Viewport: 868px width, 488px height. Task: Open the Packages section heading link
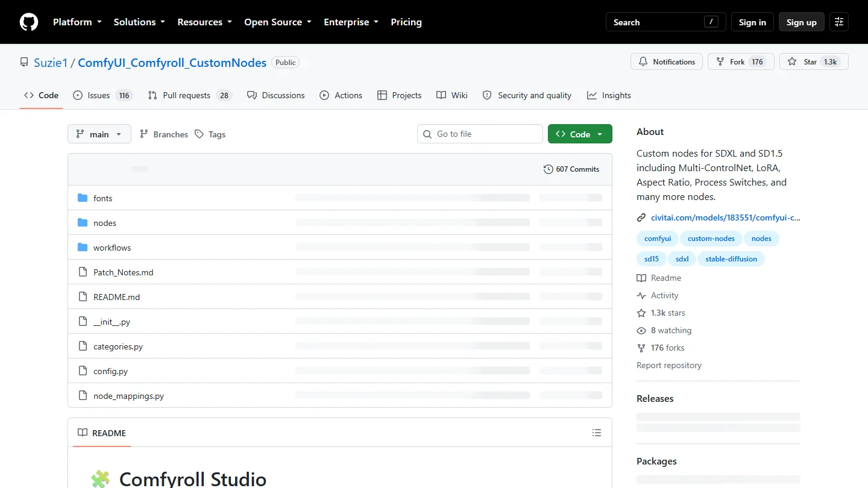point(656,461)
